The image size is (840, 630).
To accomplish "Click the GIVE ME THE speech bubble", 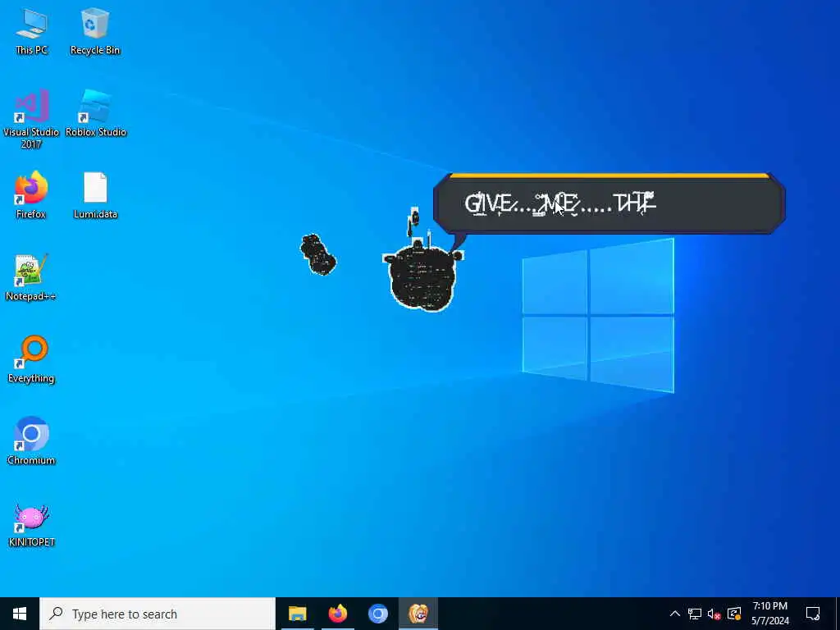I will point(609,203).
